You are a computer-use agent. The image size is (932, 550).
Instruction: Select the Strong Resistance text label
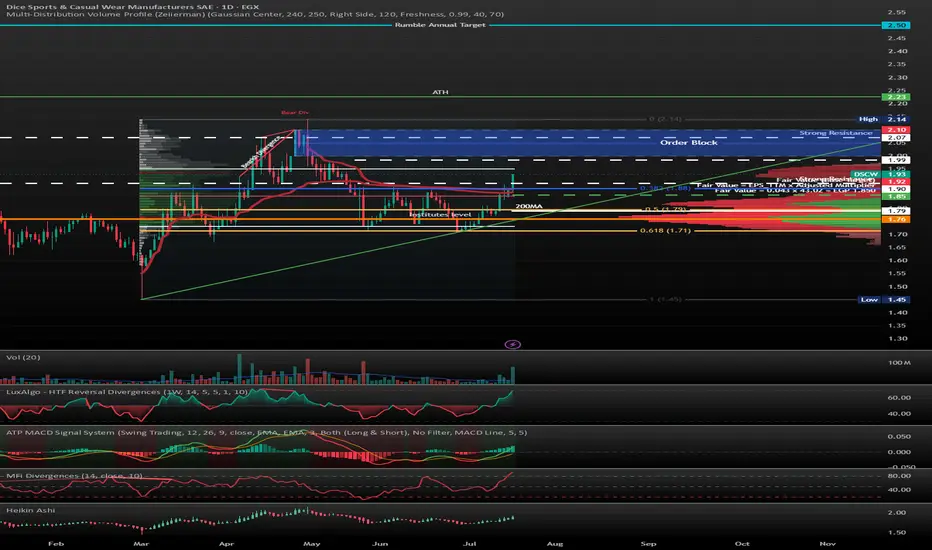pyautogui.click(x=836, y=133)
